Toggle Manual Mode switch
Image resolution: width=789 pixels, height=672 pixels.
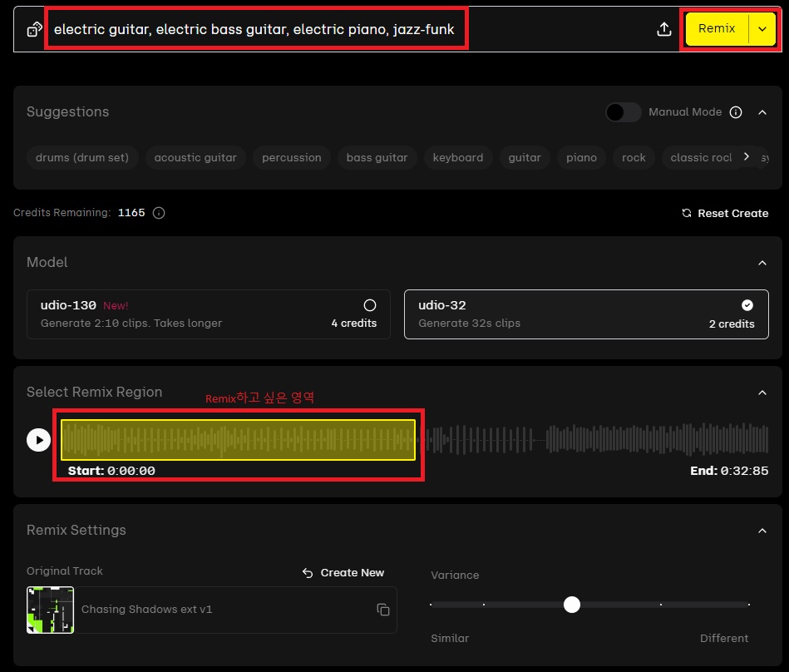(623, 112)
